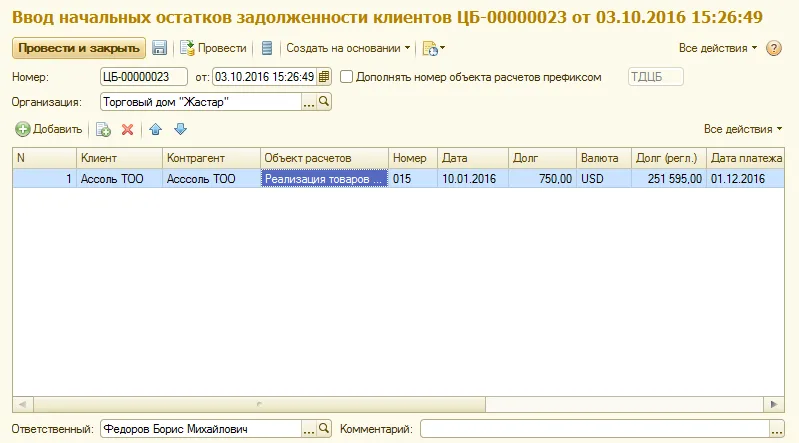The height and width of the screenshot is (443, 799).
Task: Click the ТДЦБ prefix field
Action: (x=655, y=77)
